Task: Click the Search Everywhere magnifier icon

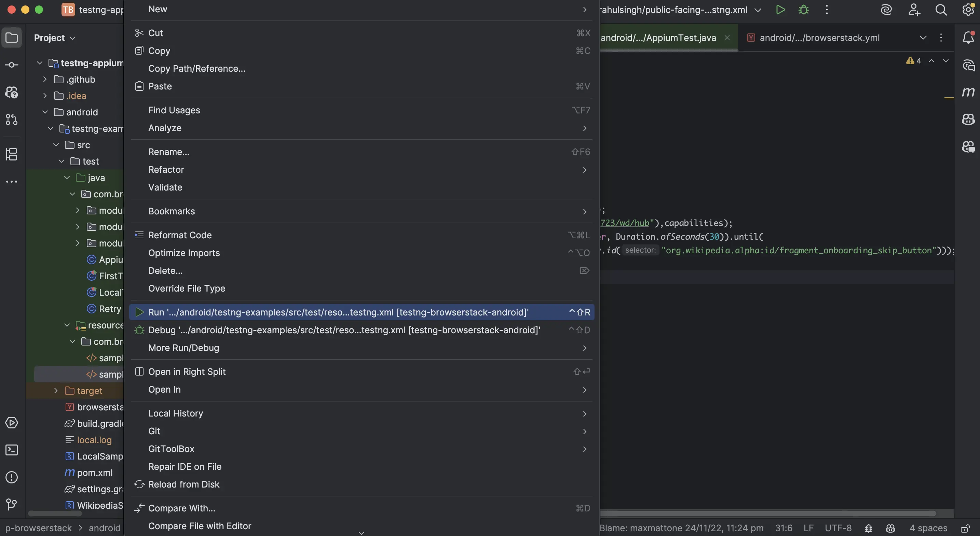Action: (x=941, y=10)
